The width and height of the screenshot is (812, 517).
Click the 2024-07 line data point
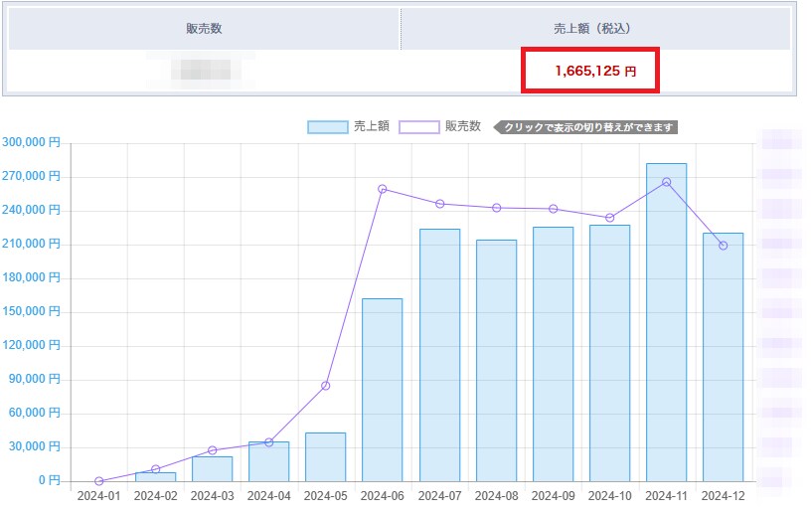(439, 204)
